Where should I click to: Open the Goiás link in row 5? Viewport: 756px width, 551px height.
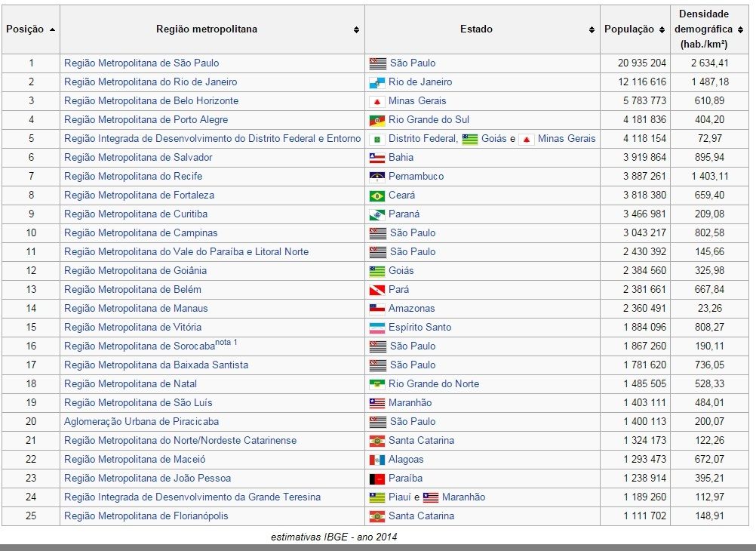point(494,139)
